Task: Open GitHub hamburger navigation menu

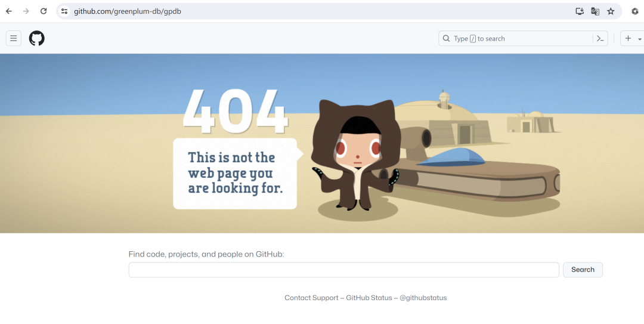Action: tap(14, 38)
